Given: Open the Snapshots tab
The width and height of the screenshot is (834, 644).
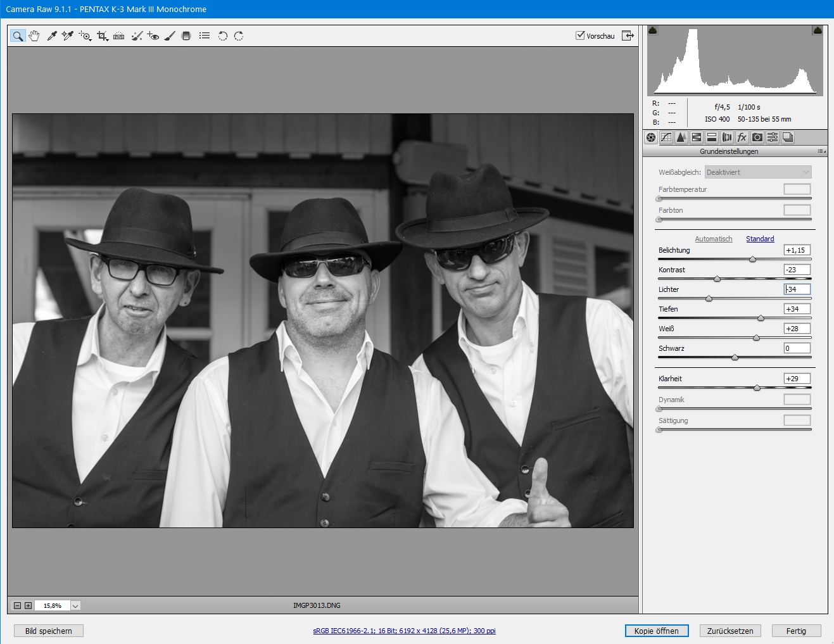Looking at the screenshot, I should tap(788, 137).
